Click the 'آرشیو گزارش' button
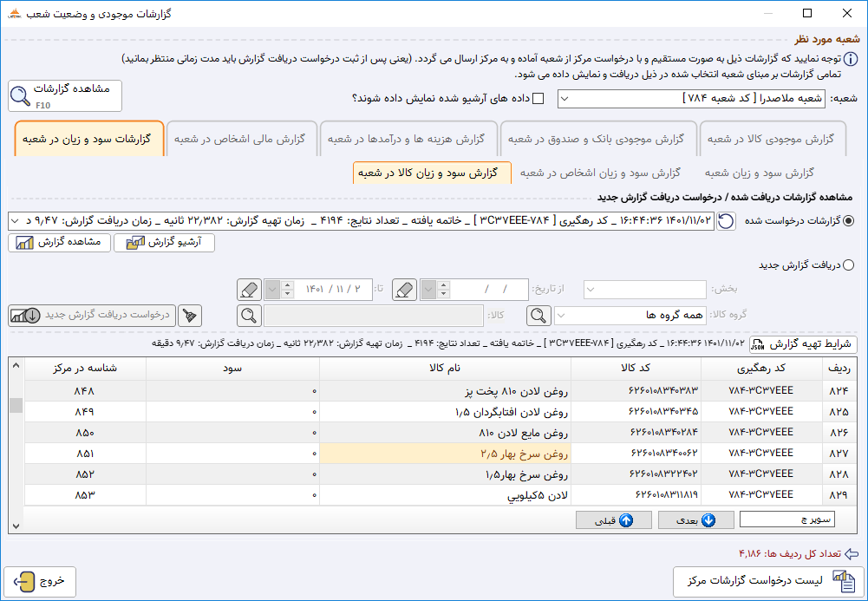The height and width of the screenshot is (601, 868). click(165, 242)
